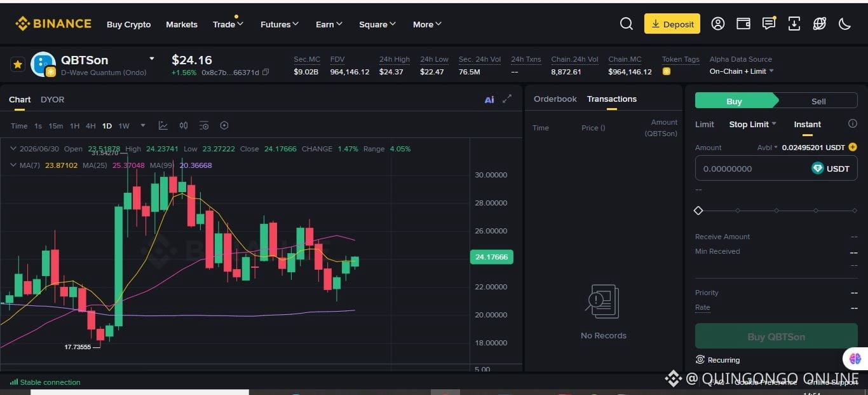868x395 pixels.
Task: Open the Stop Limit order type dropdown
Action: [x=753, y=124]
